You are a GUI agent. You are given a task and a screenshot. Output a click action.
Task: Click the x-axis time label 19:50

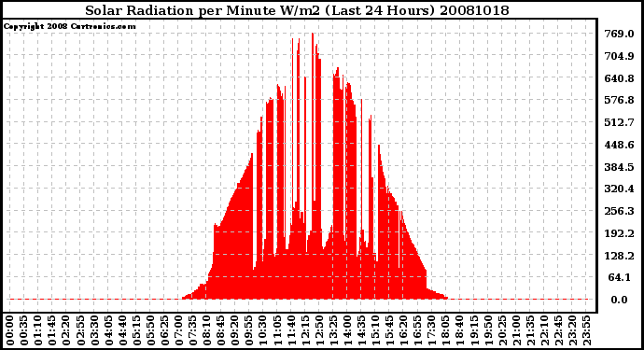coord(488,330)
